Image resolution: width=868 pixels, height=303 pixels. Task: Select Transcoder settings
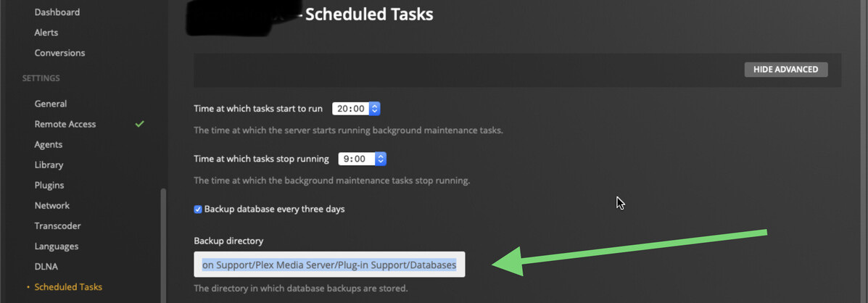(57, 225)
